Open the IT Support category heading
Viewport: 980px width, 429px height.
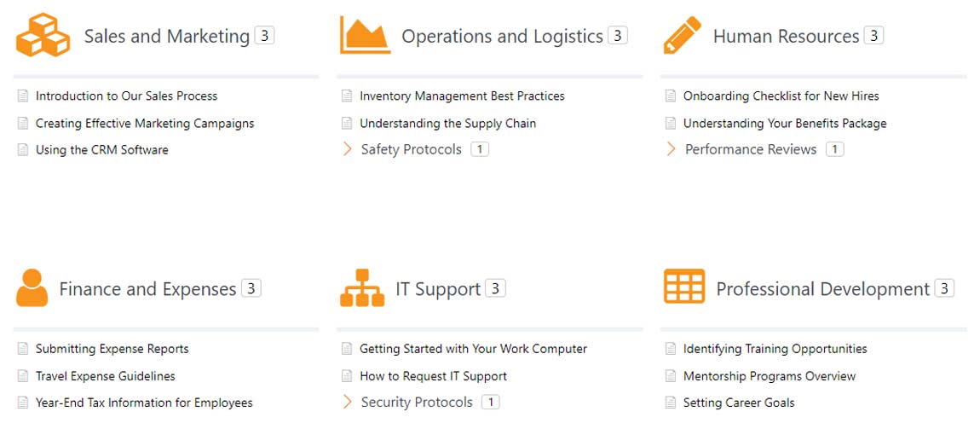pyautogui.click(x=438, y=289)
